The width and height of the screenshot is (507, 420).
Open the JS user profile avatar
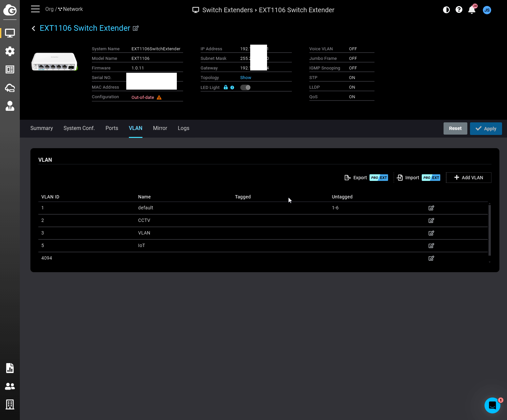(487, 10)
